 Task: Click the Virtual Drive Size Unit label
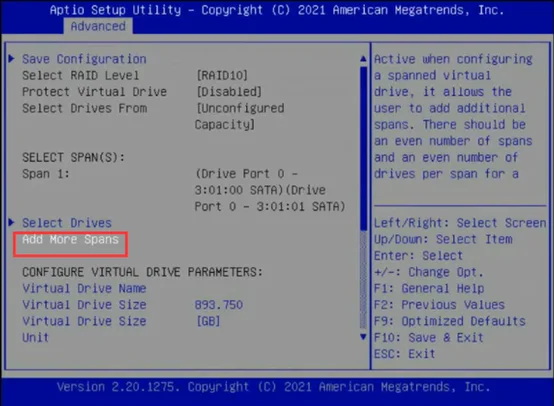pos(84,329)
